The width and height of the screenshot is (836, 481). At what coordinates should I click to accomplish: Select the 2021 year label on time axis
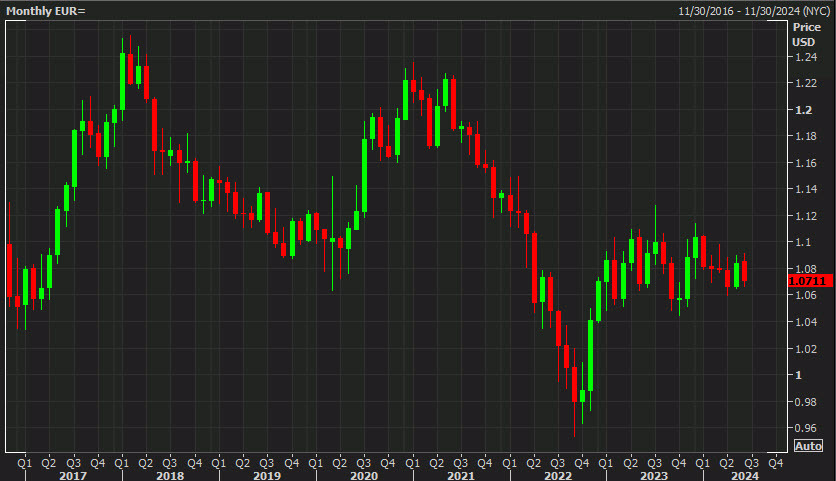point(461,476)
